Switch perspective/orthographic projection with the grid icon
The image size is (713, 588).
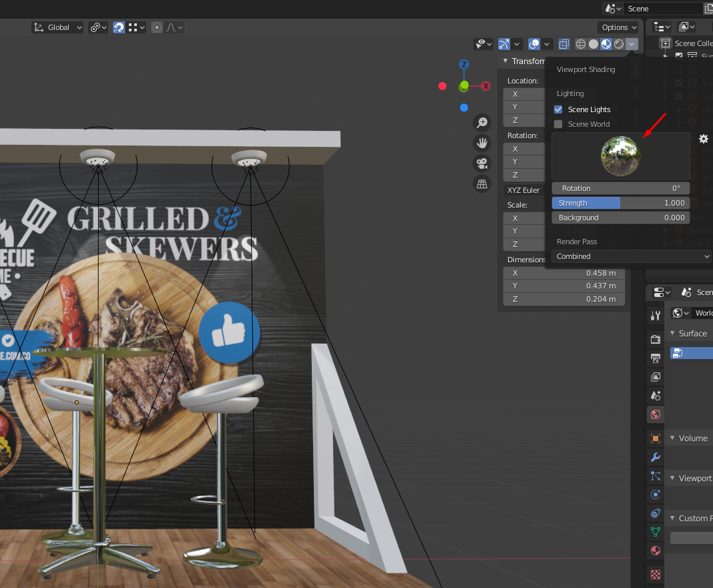click(482, 184)
